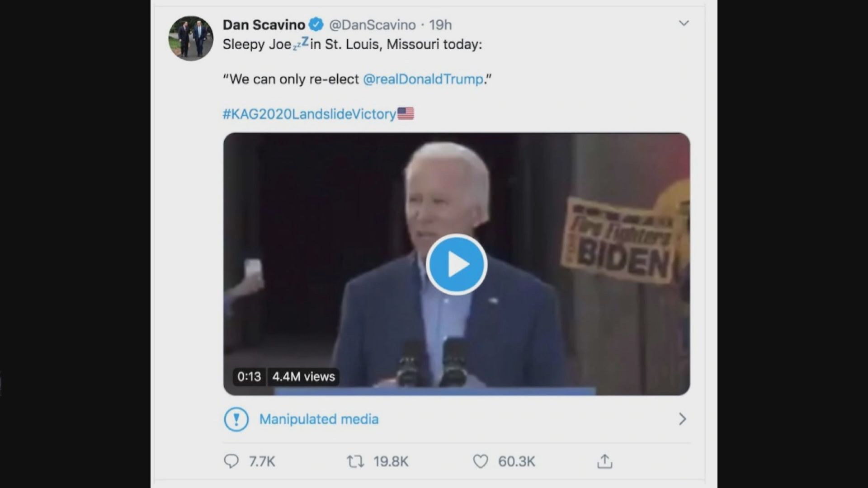Like the tweet with heart icon
The width and height of the screenshot is (868, 488).
(x=480, y=461)
